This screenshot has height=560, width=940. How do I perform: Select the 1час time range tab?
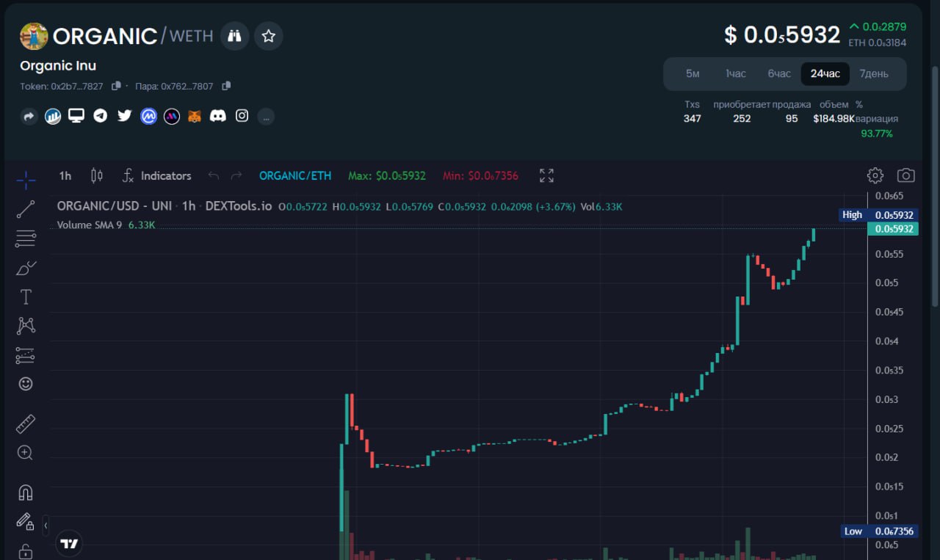click(x=736, y=73)
